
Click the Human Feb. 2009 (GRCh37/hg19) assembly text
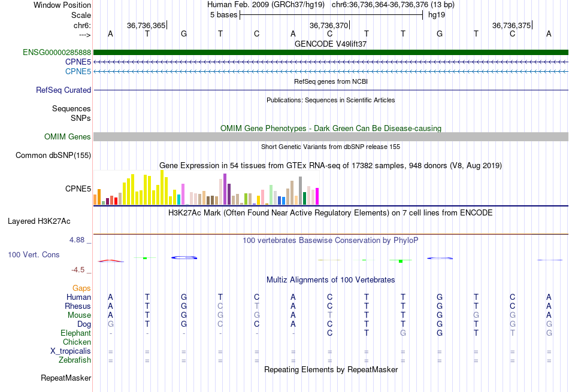tap(265, 5)
